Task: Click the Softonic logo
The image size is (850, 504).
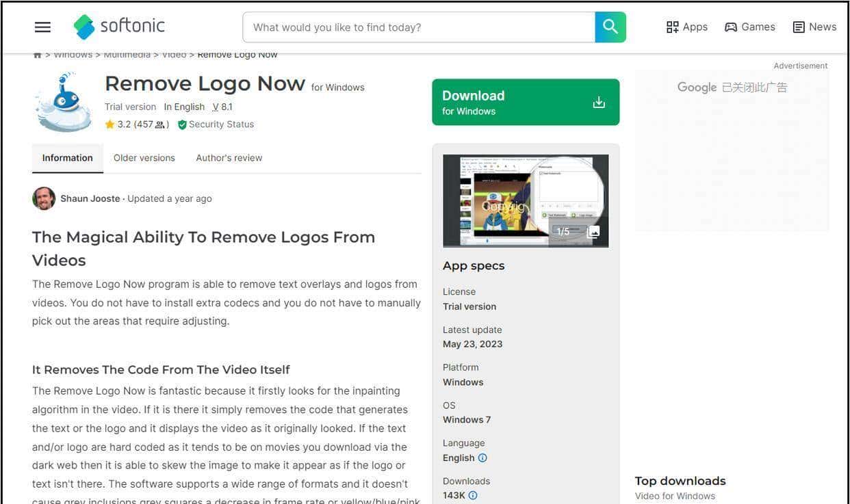Action: (x=120, y=27)
